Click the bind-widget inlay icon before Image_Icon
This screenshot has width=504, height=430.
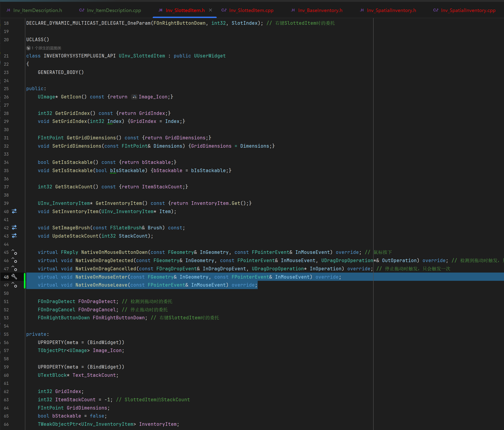click(x=134, y=97)
